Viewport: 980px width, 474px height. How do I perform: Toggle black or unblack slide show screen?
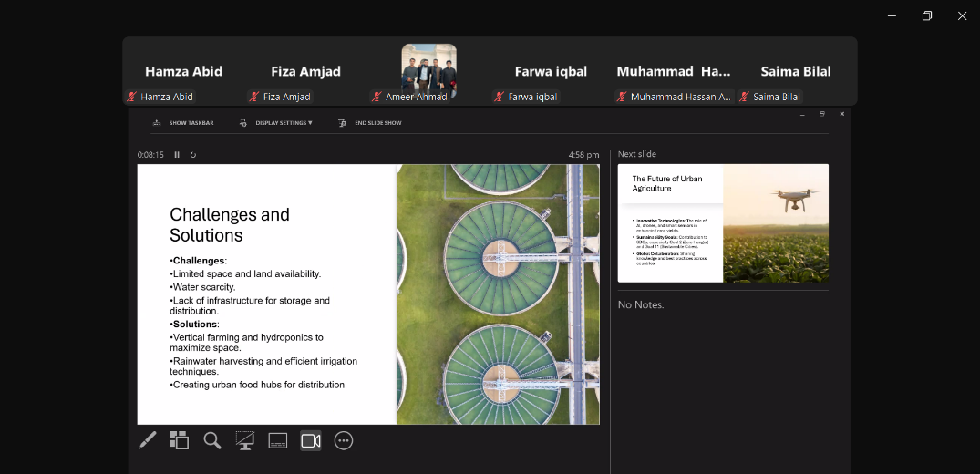(x=244, y=441)
